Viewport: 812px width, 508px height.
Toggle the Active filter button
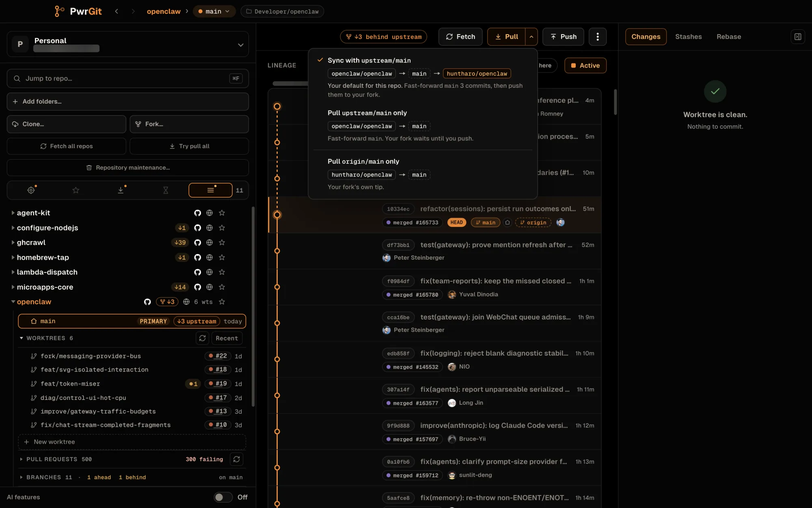click(x=585, y=65)
